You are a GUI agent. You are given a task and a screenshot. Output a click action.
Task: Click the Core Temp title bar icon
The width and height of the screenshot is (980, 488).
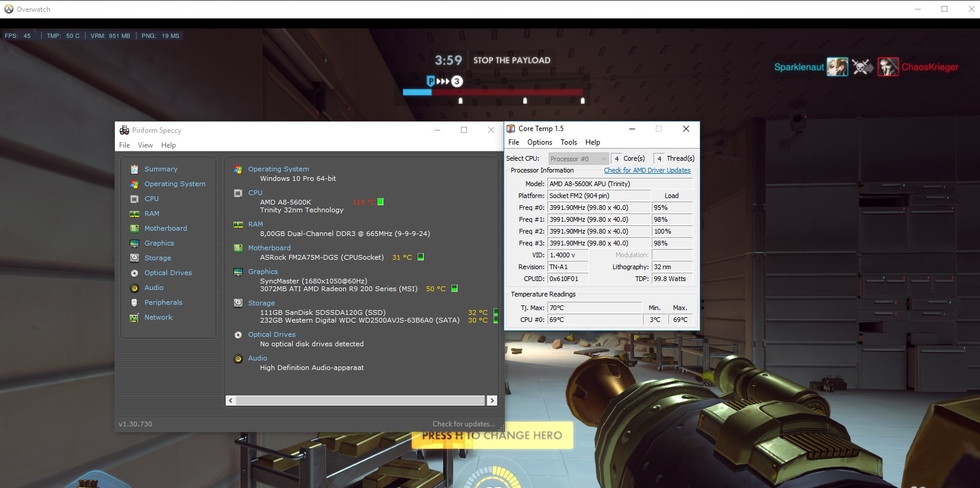point(511,129)
